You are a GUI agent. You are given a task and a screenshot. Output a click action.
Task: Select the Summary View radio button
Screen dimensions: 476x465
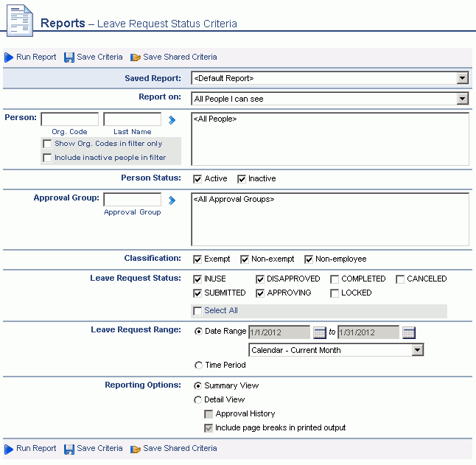(197, 385)
